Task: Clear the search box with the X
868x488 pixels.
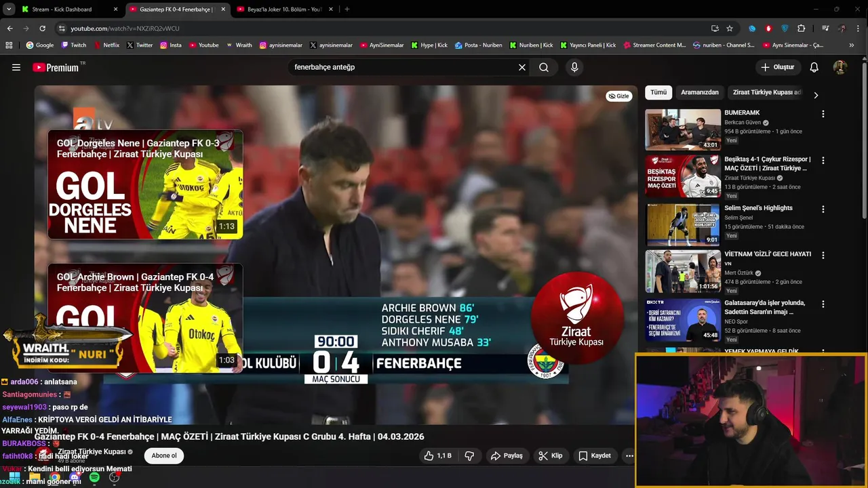Action: (522, 67)
